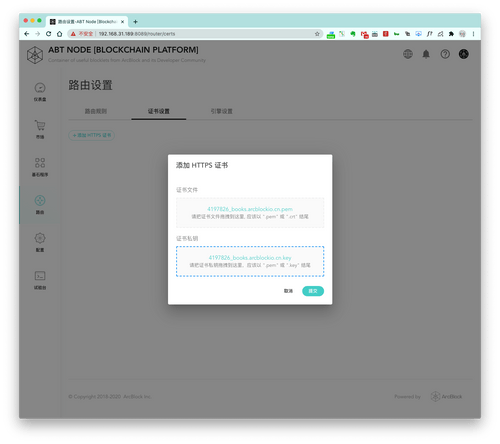Viewport: 500px width, 444px height.
Task: Bookmark the page with the star icon
Action: pos(317,34)
